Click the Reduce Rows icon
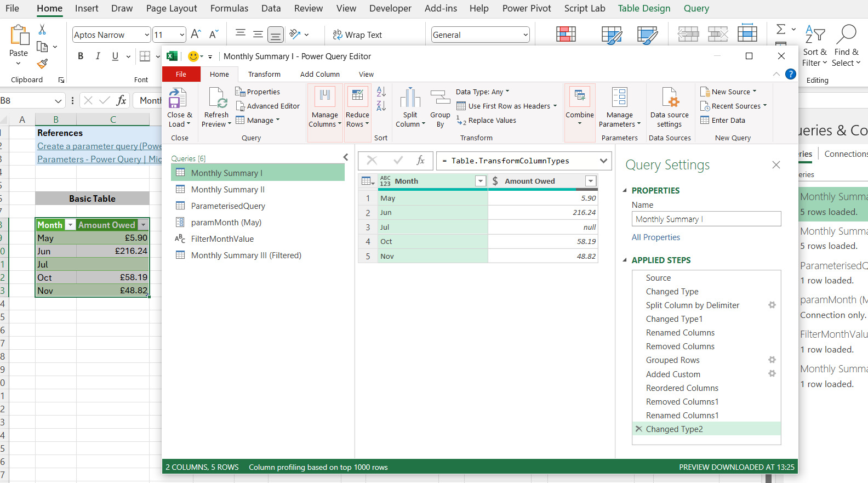 pos(357,98)
